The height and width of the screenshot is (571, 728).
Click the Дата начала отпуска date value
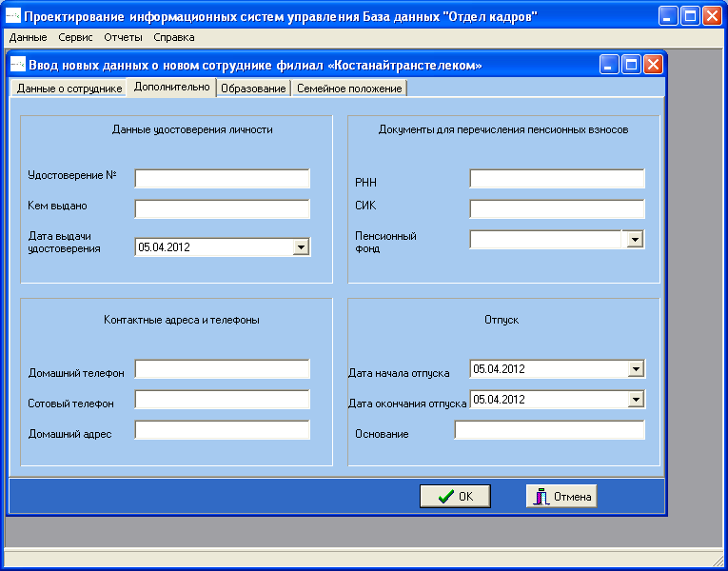tap(499, 369)
